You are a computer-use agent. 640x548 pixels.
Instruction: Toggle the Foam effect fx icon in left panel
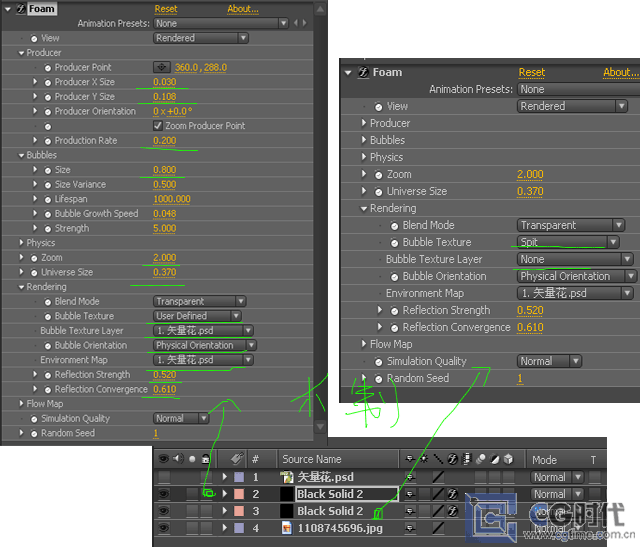click(19, 9)
